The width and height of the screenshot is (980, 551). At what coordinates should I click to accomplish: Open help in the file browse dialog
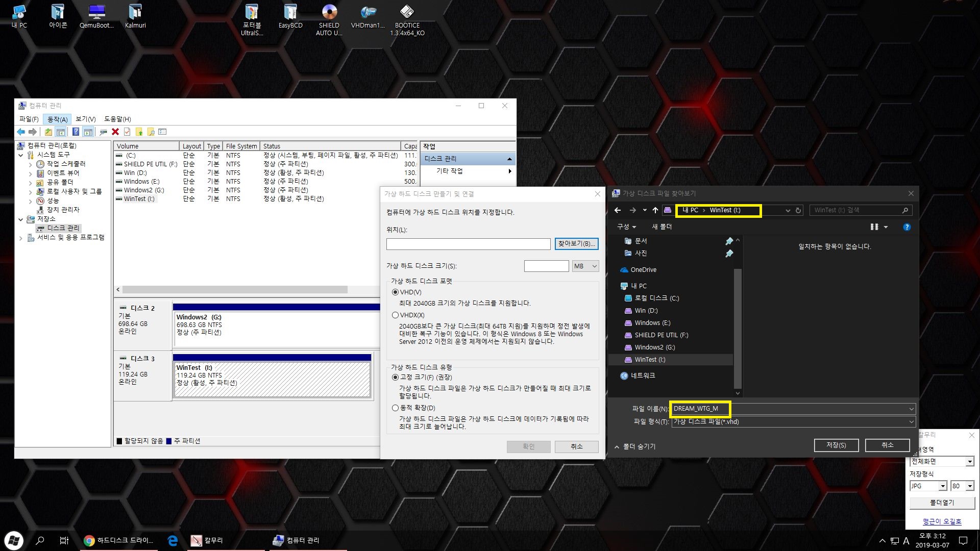point(906,227)
